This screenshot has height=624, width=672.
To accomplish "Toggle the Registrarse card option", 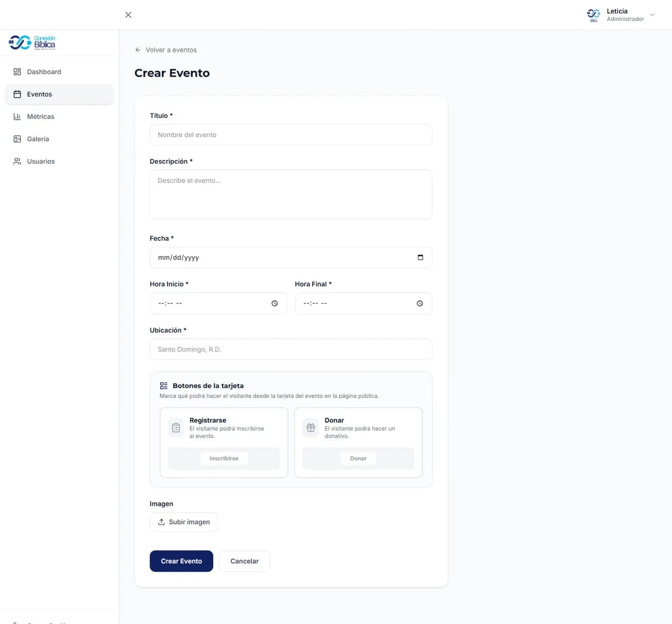I will 224,442.
